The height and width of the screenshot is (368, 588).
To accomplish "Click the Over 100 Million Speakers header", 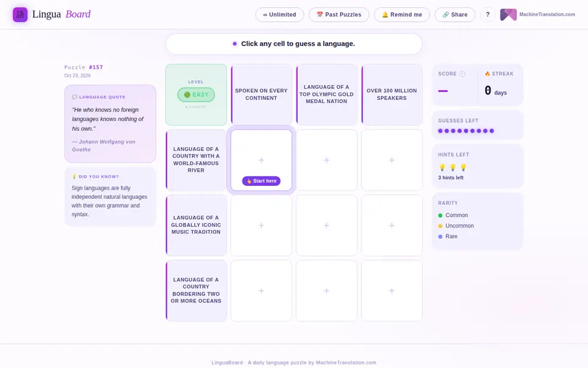I will (x=392, y=94).
